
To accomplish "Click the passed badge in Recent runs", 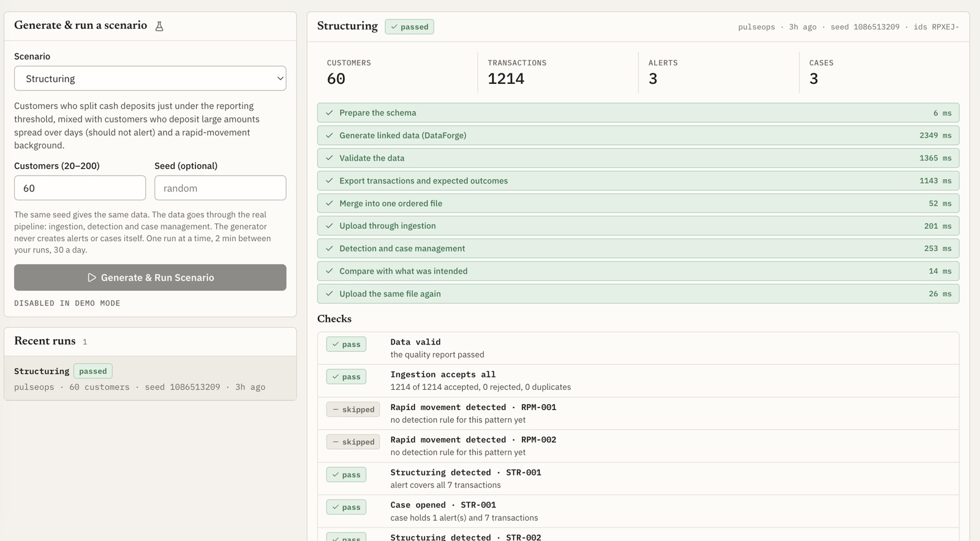I will coord(93,371).
